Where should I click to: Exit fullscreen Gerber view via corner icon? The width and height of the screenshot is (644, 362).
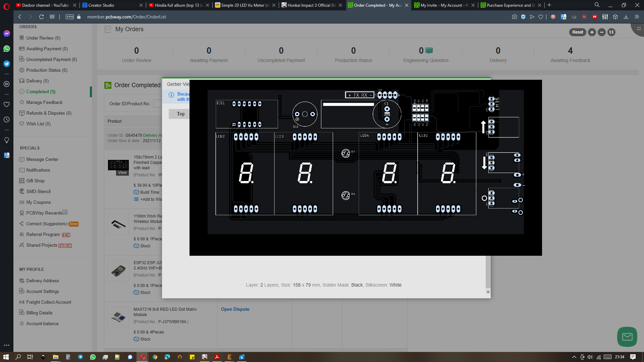coord(639,29)
